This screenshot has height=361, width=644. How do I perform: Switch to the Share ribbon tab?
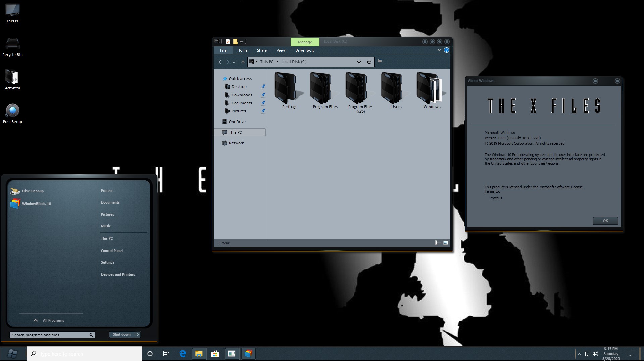tap(262, 50)
